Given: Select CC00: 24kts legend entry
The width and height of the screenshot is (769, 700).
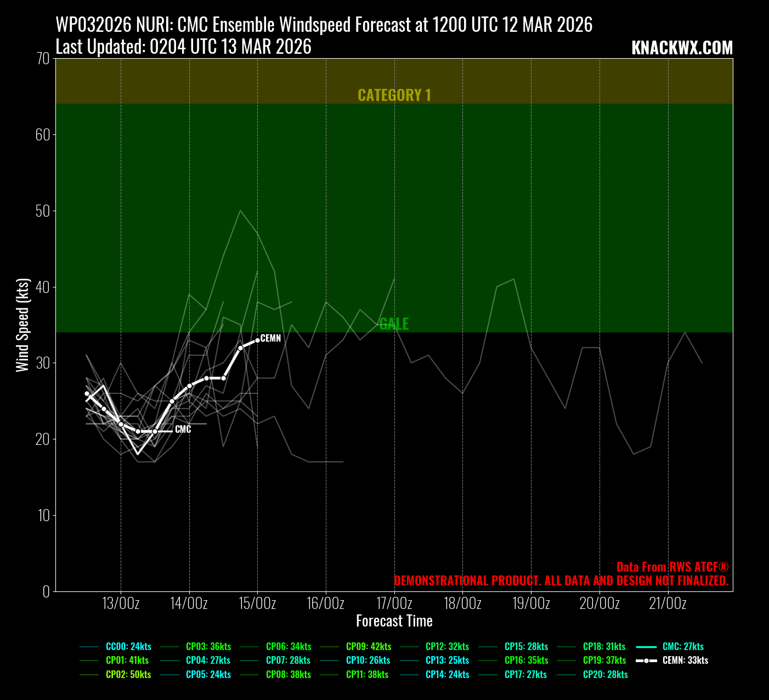Looking at the screenshot, I should [128, 647].
